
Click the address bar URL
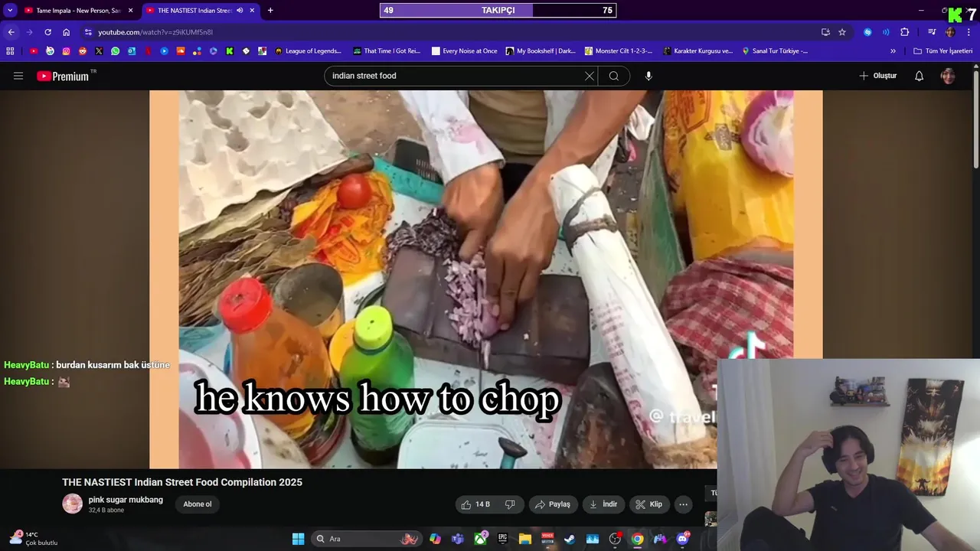pyautogui.click(x=155, y=32)
